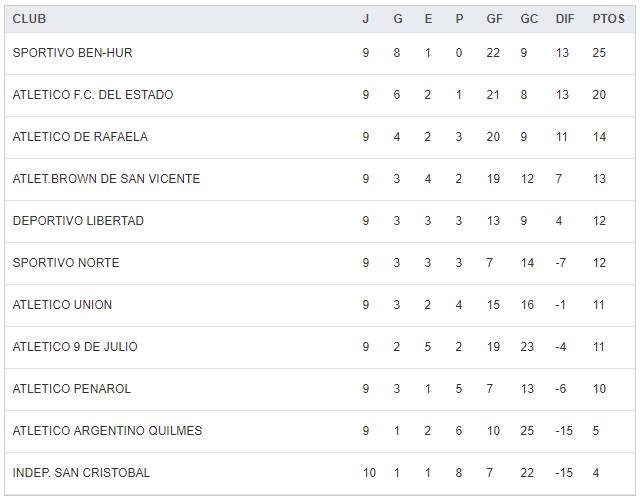
Task: Open ATLETICO ARGENTINO QUILMES entry
Action: 107,431
